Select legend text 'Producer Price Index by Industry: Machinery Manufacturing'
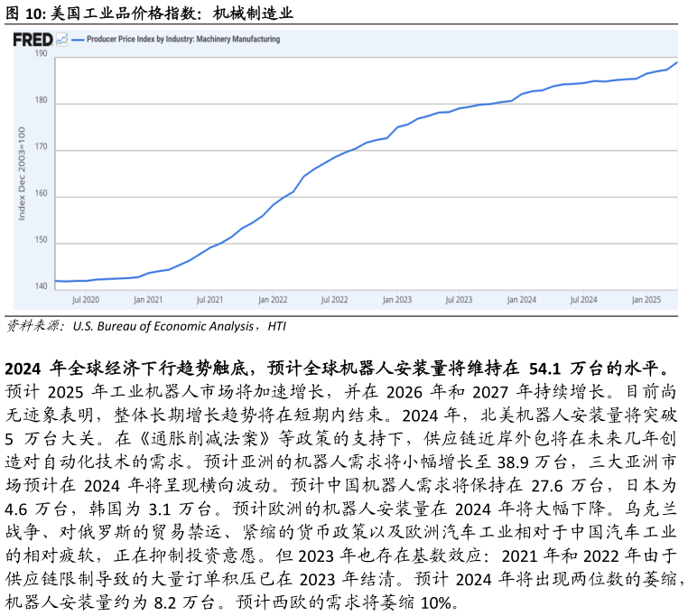688x616 pixels. click(x=183, y=39)
